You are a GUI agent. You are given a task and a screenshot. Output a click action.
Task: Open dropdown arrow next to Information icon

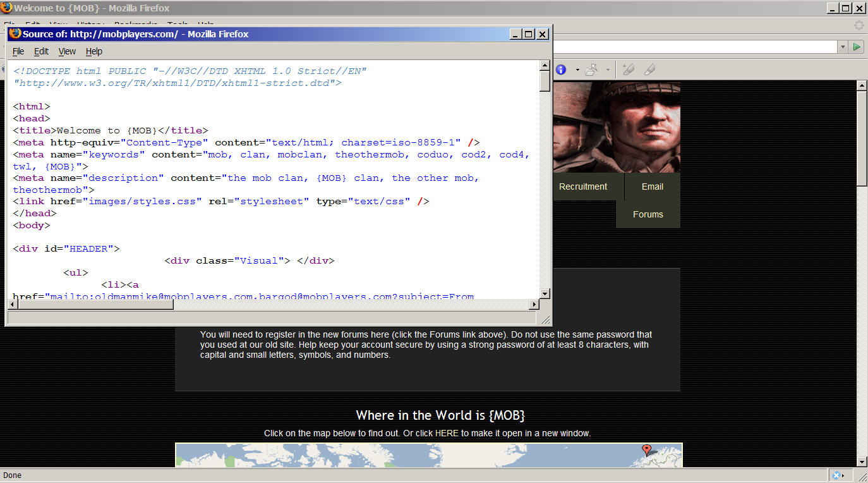pos(577,70)
